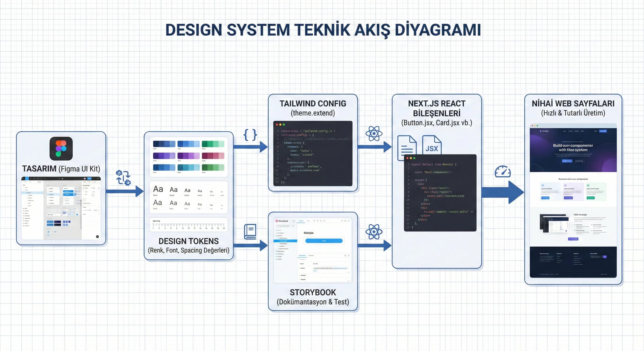Image resolution: width=644 pixels, height=351 pixels.
Task: Toggle the addon panel settings in Storybook
Action: click(x=349, y=255)
